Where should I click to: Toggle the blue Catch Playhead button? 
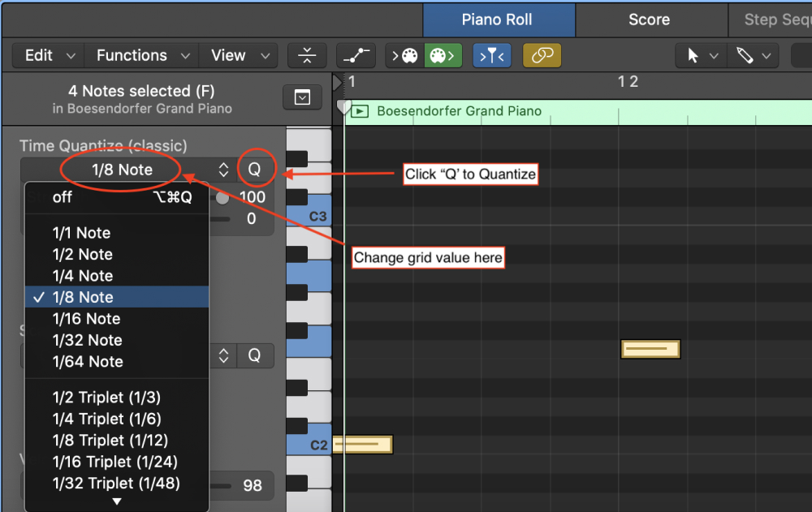coord(493,55)
